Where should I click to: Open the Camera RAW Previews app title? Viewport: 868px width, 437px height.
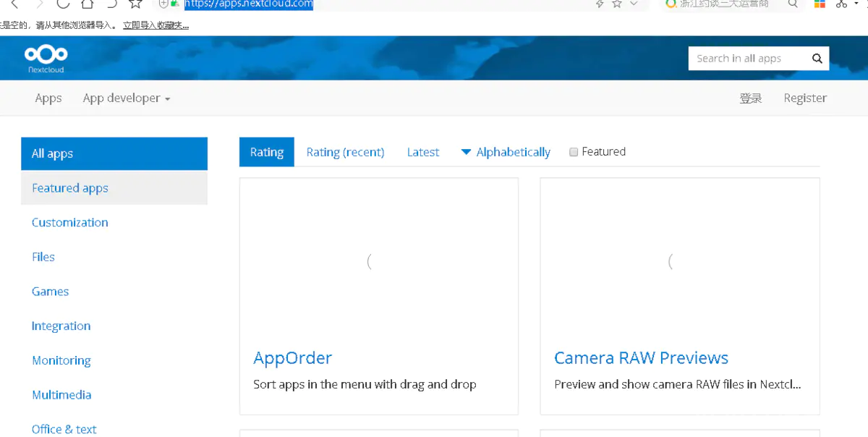click(642, 358)
